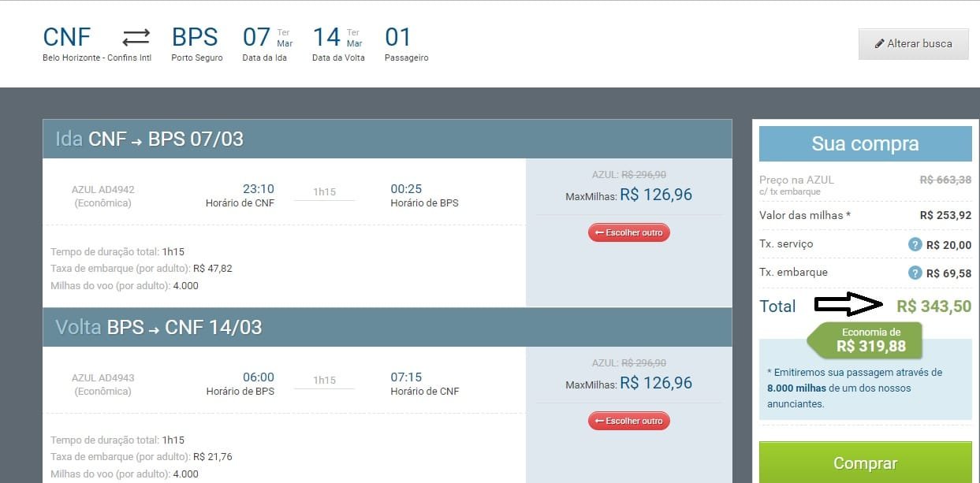Click the 01 Passageiro count
Viewport: 980px width, 483px height.
tap(399, 37)
